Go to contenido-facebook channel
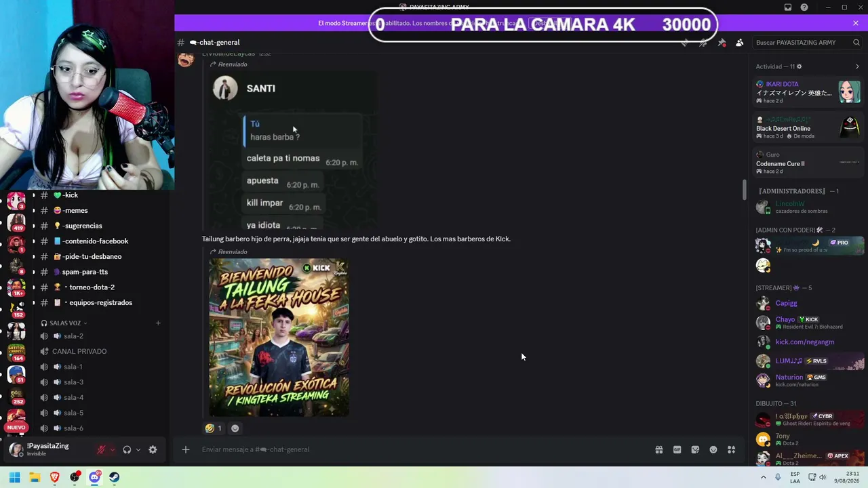 (x=100, y=241)
